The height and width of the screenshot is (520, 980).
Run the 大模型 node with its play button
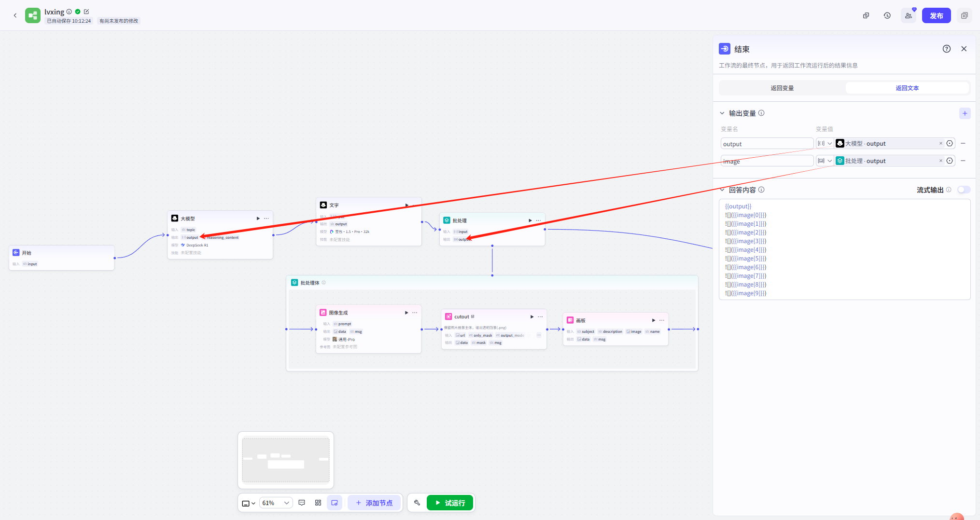pyautogui.click(x=258, y=219)
